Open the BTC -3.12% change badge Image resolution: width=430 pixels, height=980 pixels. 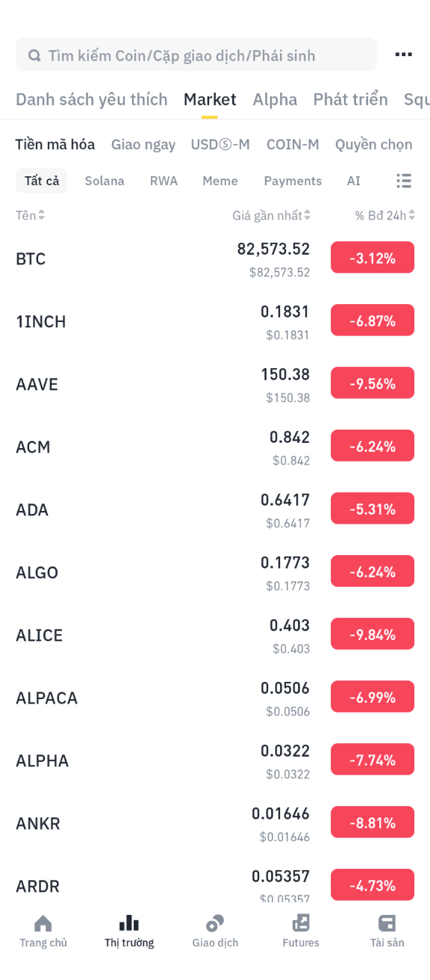(x=373, y=258)
